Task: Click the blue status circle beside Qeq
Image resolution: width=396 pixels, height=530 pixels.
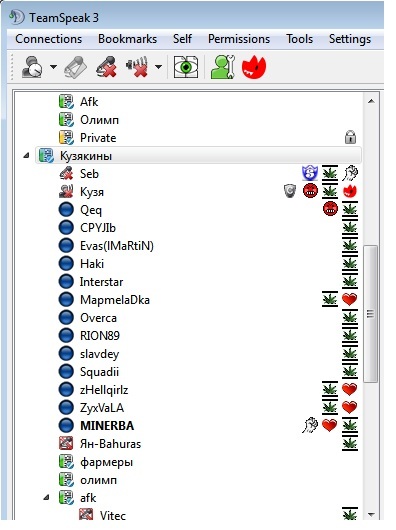Action: [66, 209]
